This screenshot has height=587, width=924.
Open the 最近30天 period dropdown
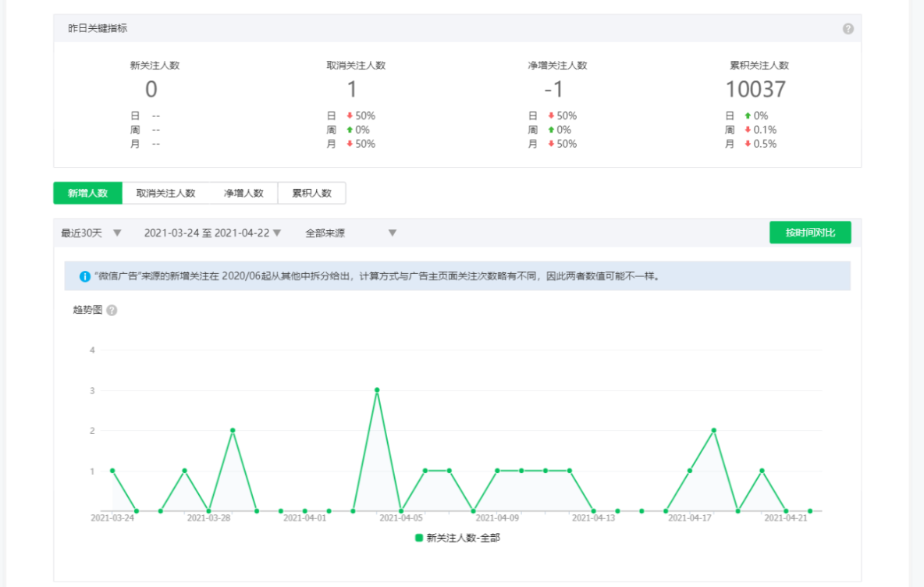91,233
